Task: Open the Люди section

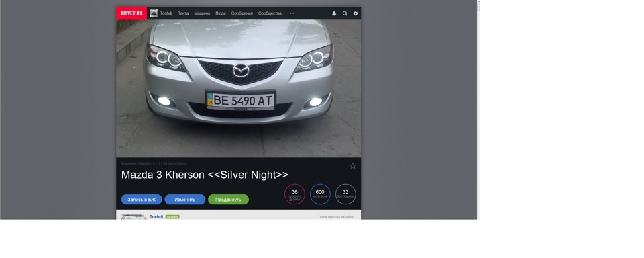Action: click(221, 13)
